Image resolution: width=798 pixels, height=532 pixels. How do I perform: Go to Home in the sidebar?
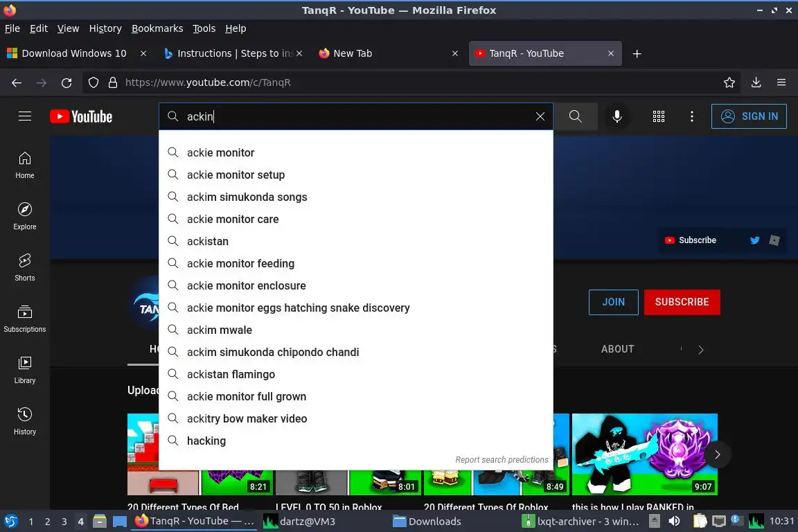click(24, 166)
